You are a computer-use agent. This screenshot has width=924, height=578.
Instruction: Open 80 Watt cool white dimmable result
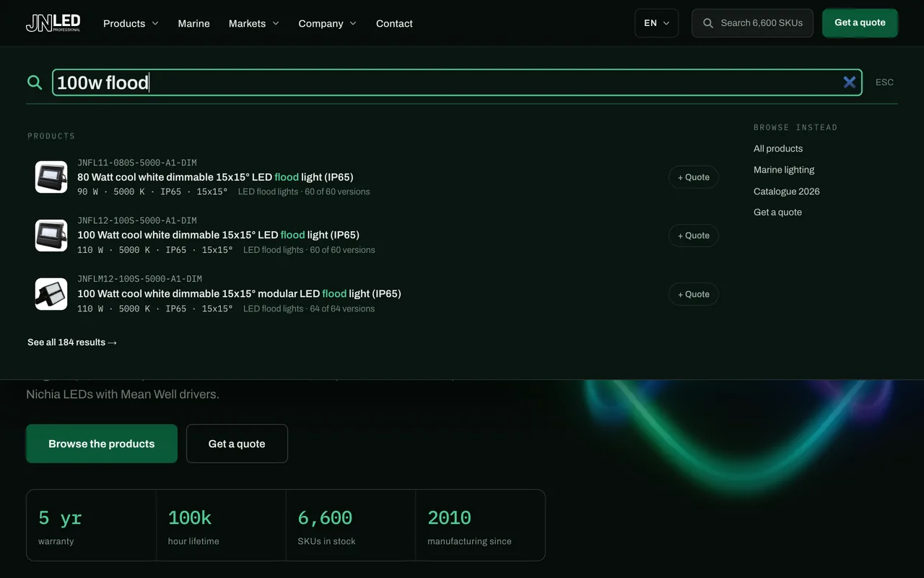point(215,177)
